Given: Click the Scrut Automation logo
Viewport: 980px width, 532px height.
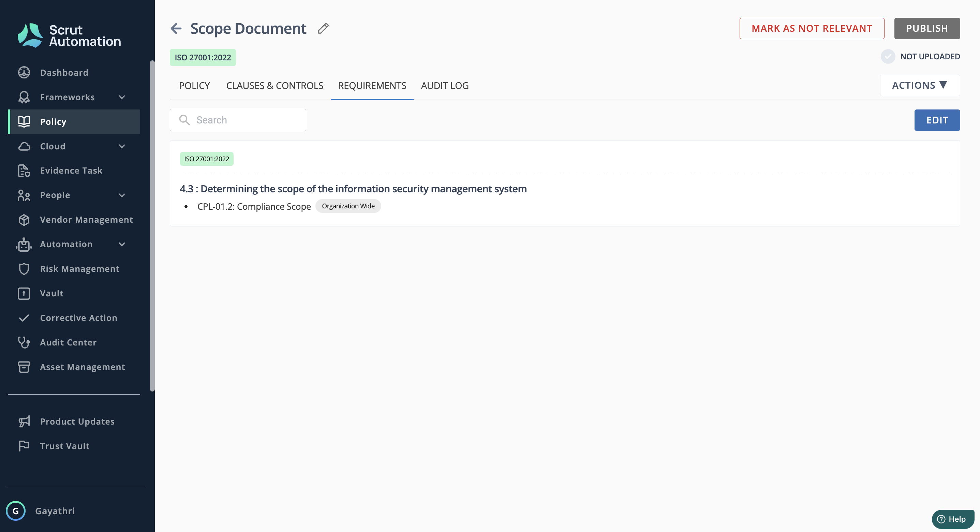Looking at the screenshot, I should click(x=69, y=35).
